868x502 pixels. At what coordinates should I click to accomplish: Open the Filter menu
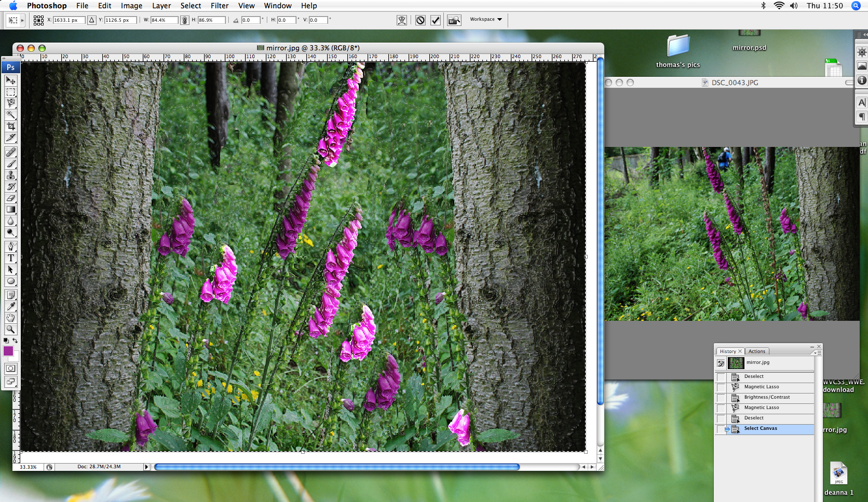click(x=220, y=6)
